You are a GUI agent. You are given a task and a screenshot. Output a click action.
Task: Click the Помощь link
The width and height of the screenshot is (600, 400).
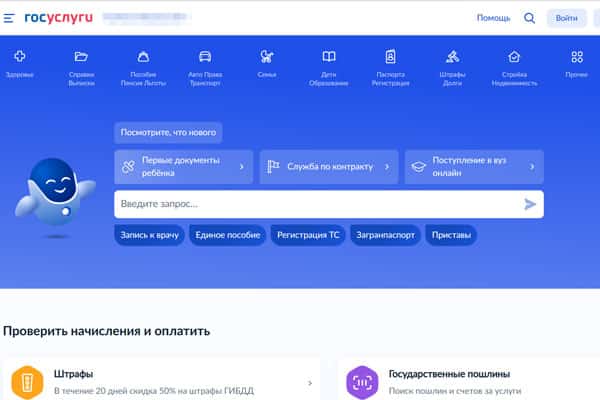[x=493, y=18]
